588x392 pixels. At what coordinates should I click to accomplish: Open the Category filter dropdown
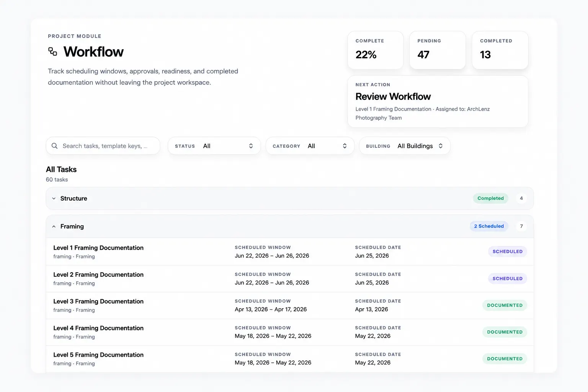(x=310, y=146)
